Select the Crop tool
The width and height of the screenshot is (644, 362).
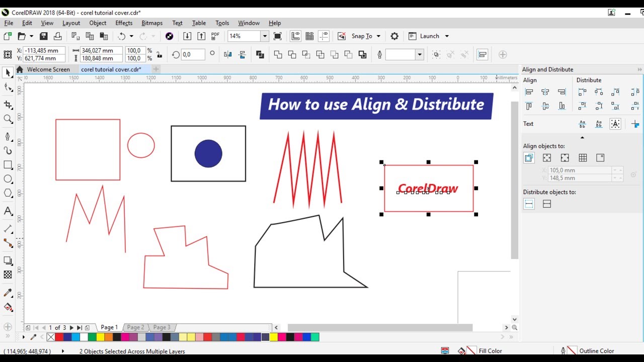pos(8,105)
